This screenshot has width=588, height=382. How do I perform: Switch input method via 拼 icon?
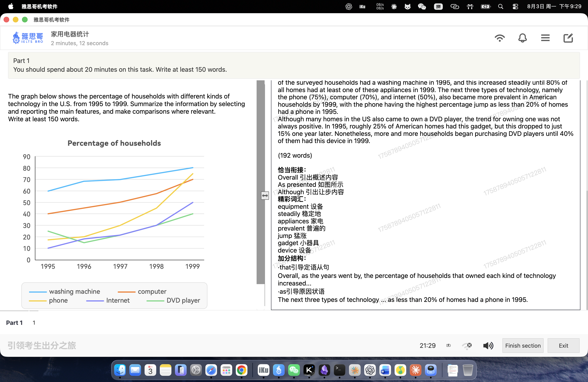pyautogui.click(x=438, y=6)
